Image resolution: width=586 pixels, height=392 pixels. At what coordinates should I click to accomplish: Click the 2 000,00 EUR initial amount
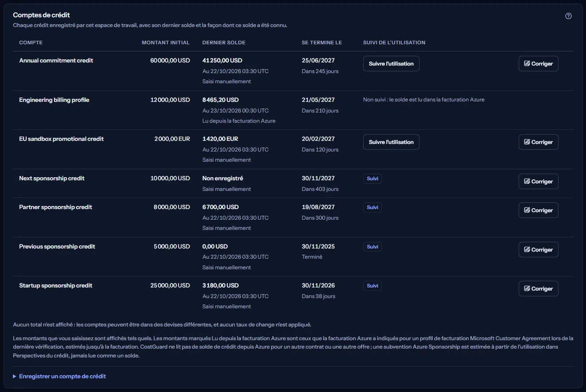[x=172, y=139]
